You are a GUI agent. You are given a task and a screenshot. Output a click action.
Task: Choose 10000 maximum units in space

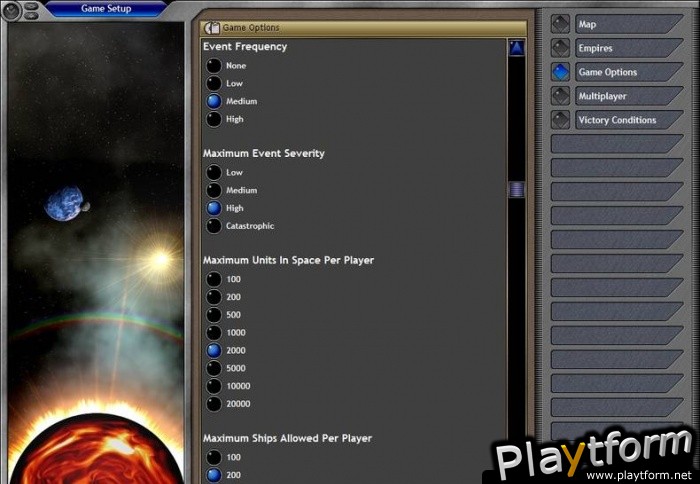214,386
